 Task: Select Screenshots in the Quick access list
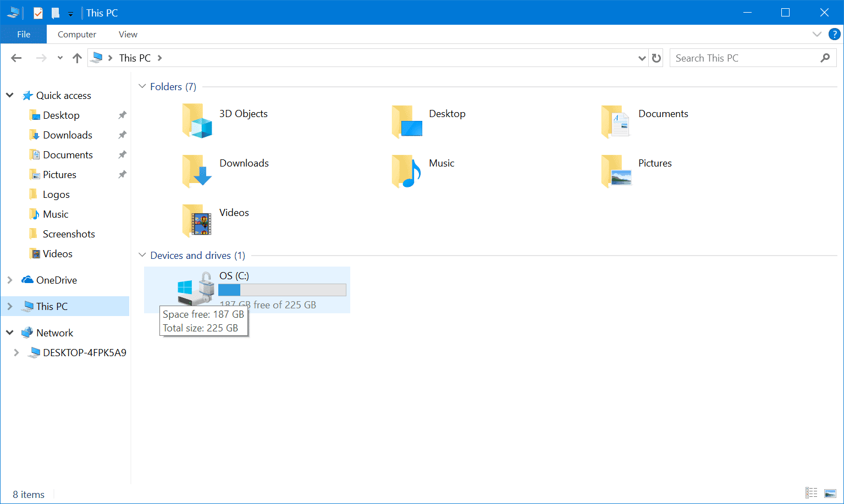69,234
